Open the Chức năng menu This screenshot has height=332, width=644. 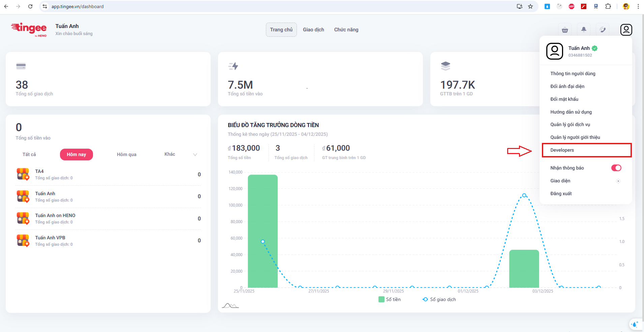point(346,30)
